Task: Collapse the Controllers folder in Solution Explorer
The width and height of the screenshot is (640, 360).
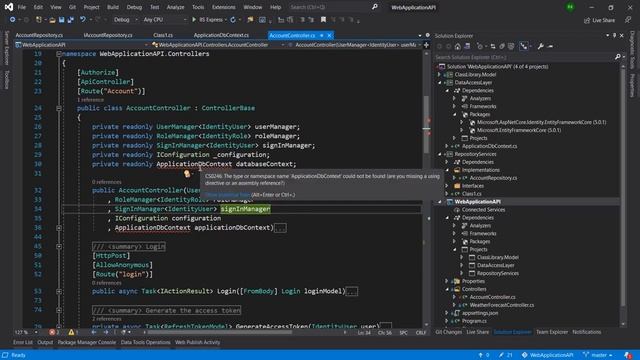Action: 447,289
